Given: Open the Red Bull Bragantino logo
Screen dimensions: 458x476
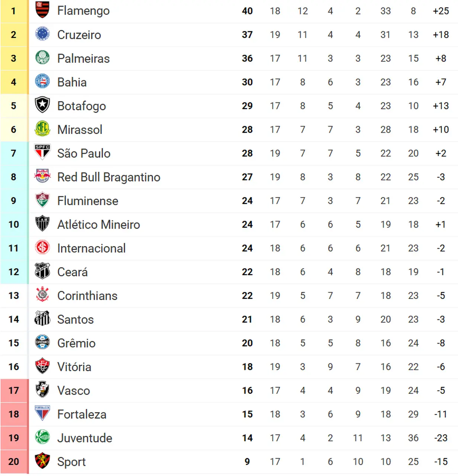Looking at the screenshot, I should click(x=42, y=177).
